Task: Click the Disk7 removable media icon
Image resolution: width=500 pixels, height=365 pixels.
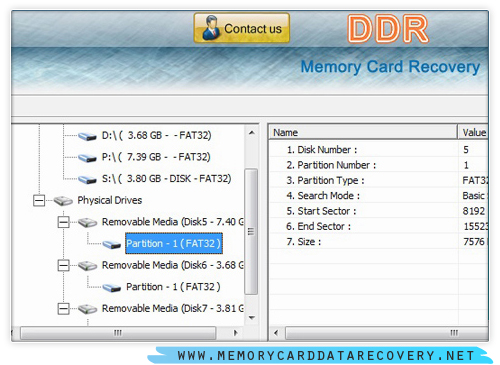Action: coord(88,309)
